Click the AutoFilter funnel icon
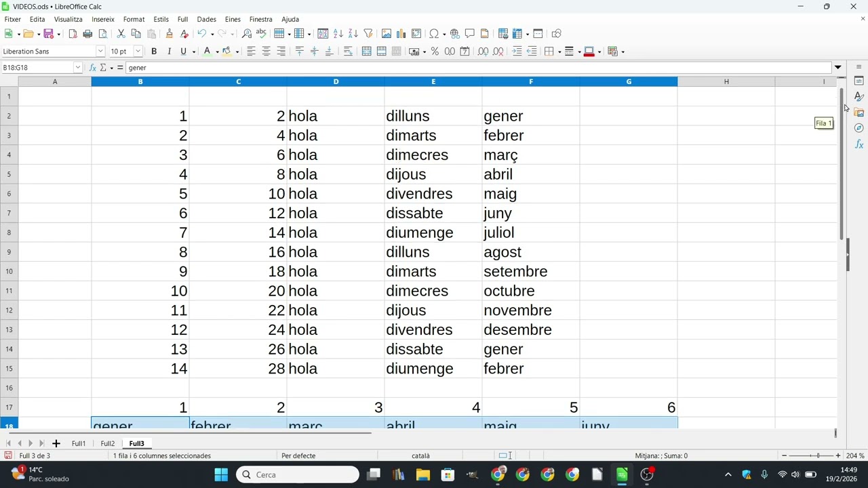 (368, 33)
